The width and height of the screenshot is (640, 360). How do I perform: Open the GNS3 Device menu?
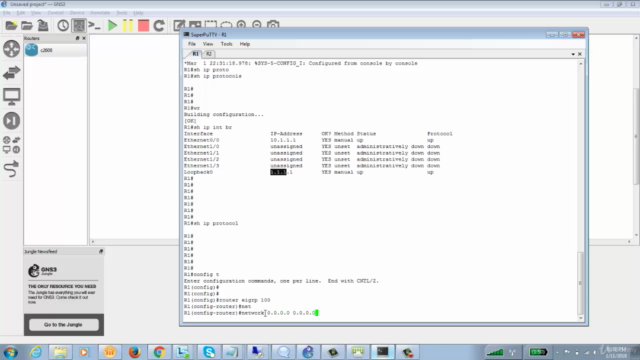coord(77,13)
